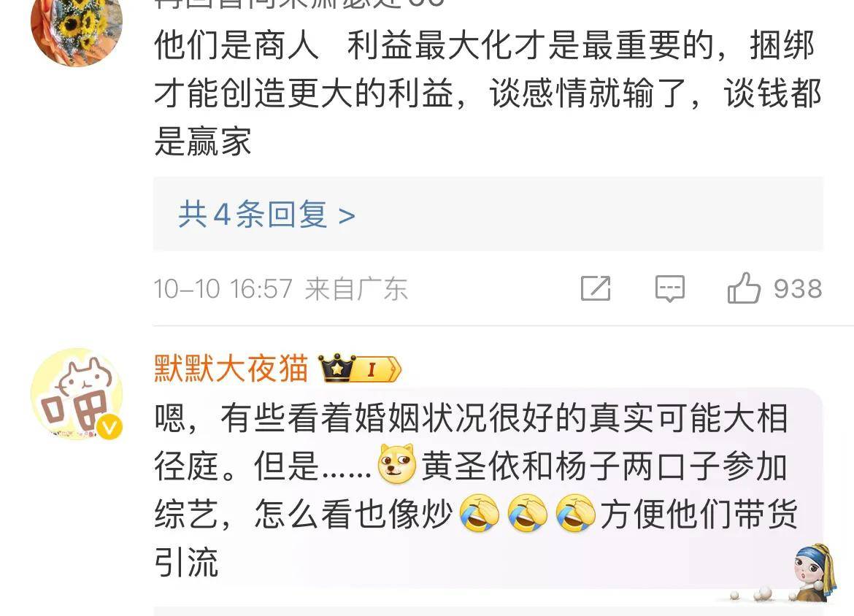Tap the 938 like count

click(798, 289)
